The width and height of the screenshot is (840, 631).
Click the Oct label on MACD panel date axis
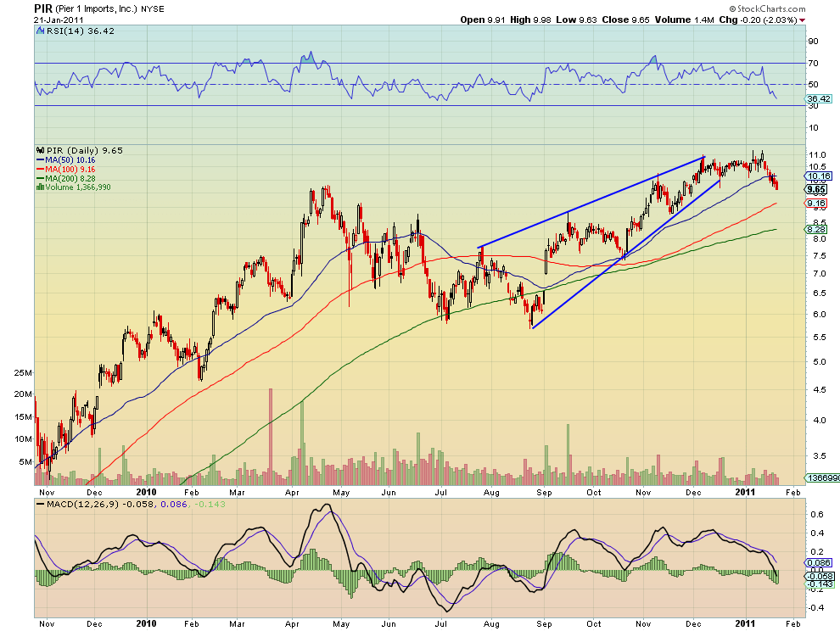tap(594, 623)
